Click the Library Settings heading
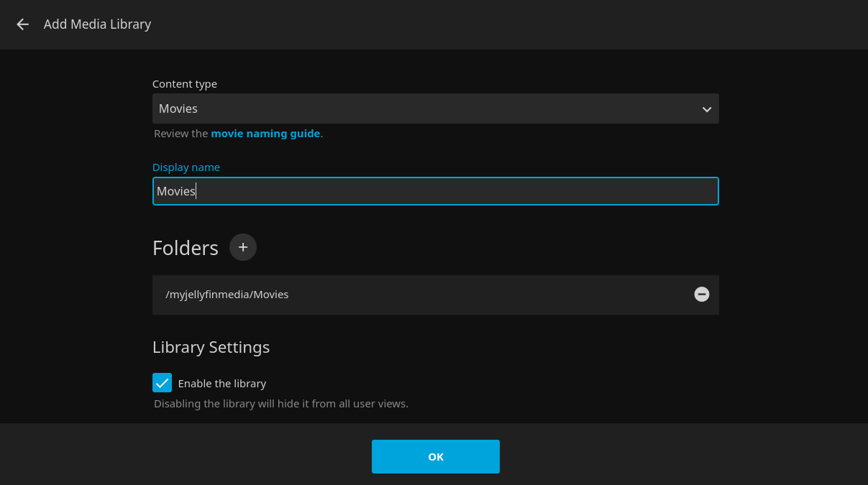The width and height of the screenshot is (868, 485). point(211,347)
